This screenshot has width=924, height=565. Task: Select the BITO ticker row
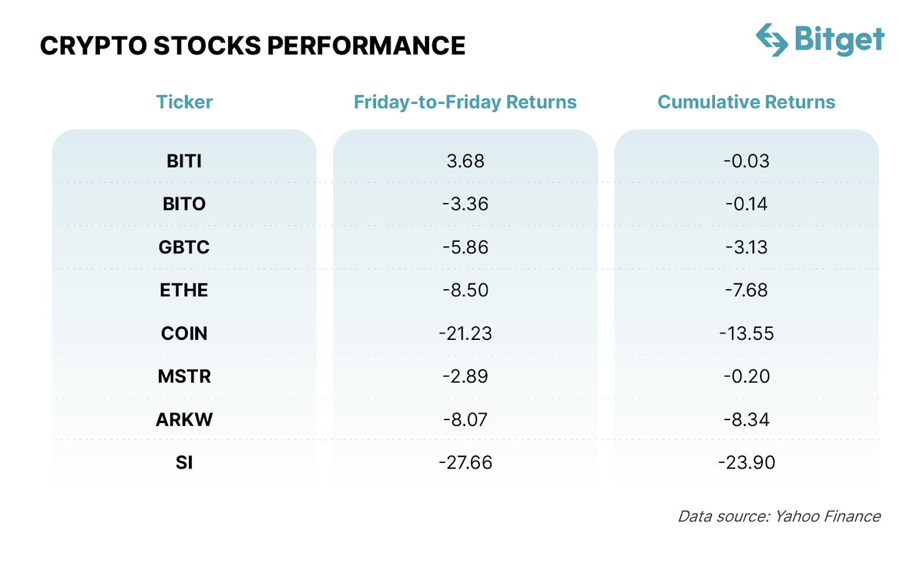pyautogui.click(x=184, y=204)
